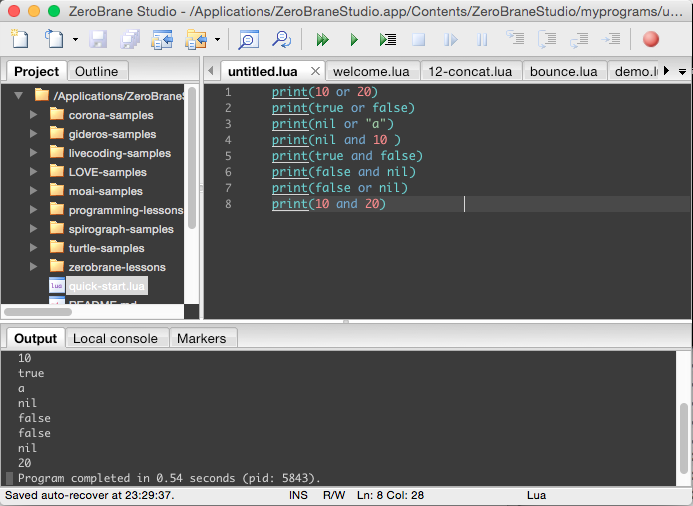Expand the livecoding-samples folder
Image resolution: width=693 pixels, height=506 pixels.
tap(33, 153)
